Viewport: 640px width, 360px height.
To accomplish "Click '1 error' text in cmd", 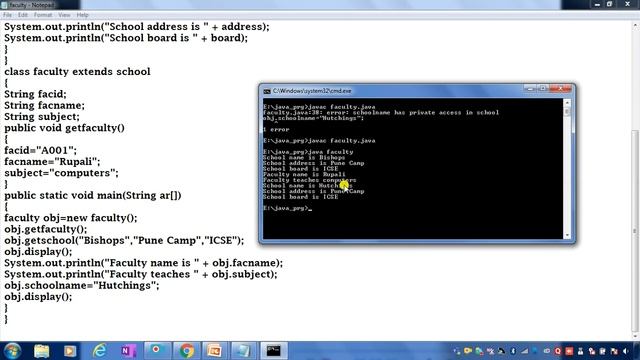I will click(276, 129).
